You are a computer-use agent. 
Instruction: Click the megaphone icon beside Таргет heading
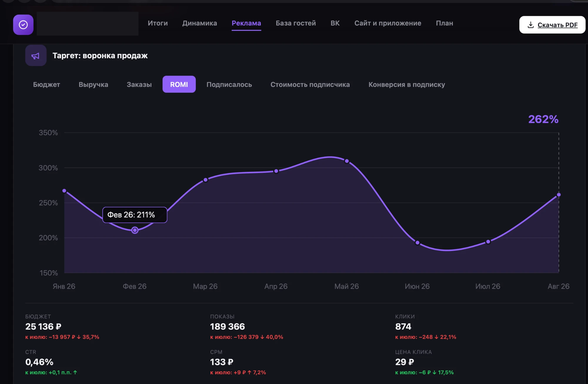[x=36, y=56]
